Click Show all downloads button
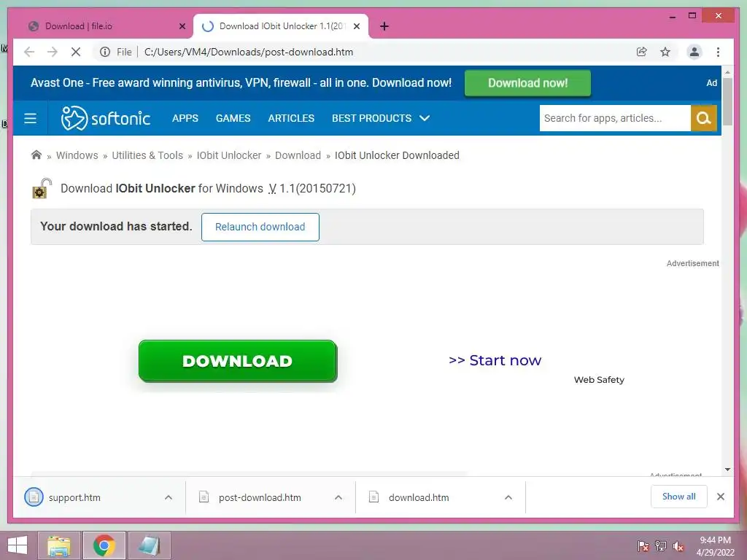This screenshot has height=560, width=747. (679, 497)
